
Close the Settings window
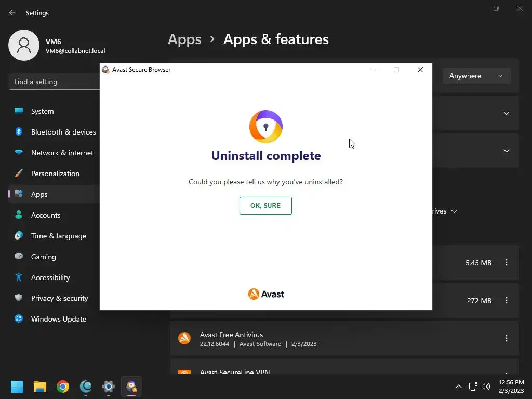point(520,8)
